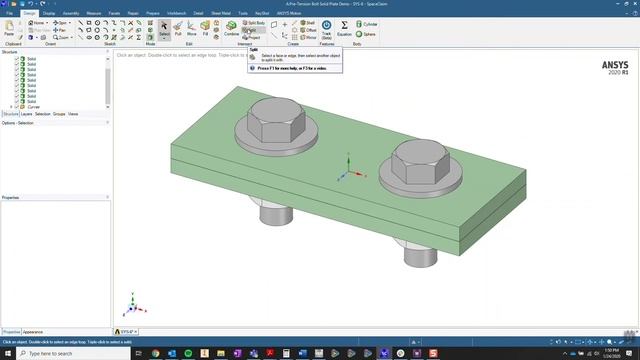Click the Redo icon in the title bar

pyautogui.click(x=42, y=4)
